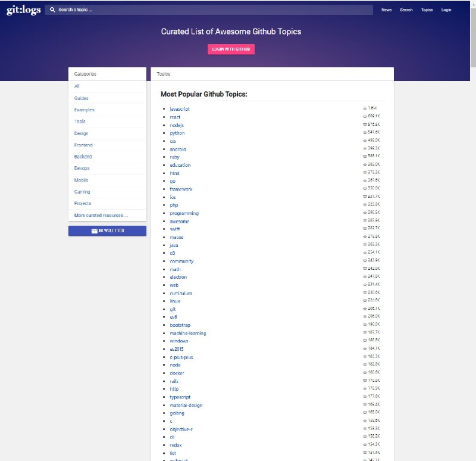Select the Mobile category
This screenshot has width=476, height=461.
[107, 180]
